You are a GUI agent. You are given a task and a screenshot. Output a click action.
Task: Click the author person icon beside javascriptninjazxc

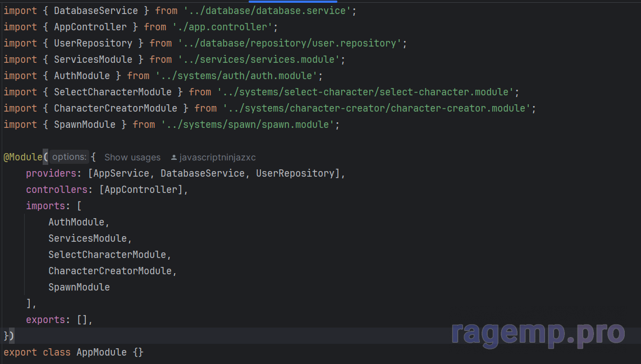pyautogui.click(x=174, y=158)
